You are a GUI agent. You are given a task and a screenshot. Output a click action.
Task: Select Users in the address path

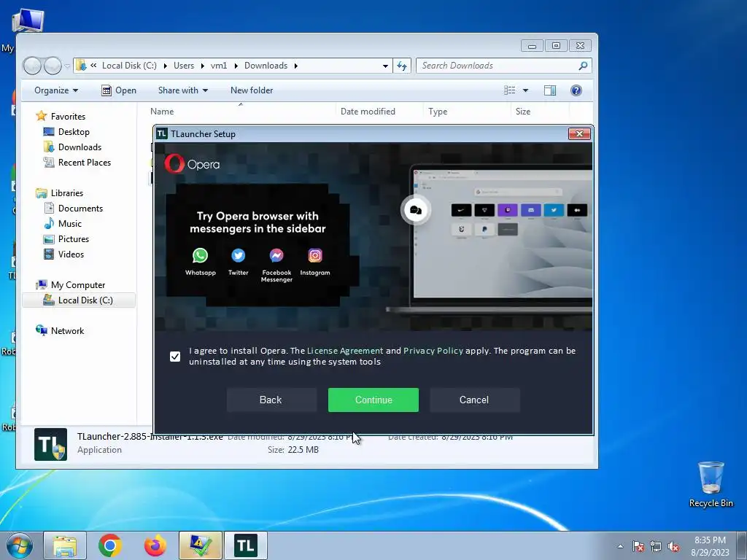click(x=183, y=66)
